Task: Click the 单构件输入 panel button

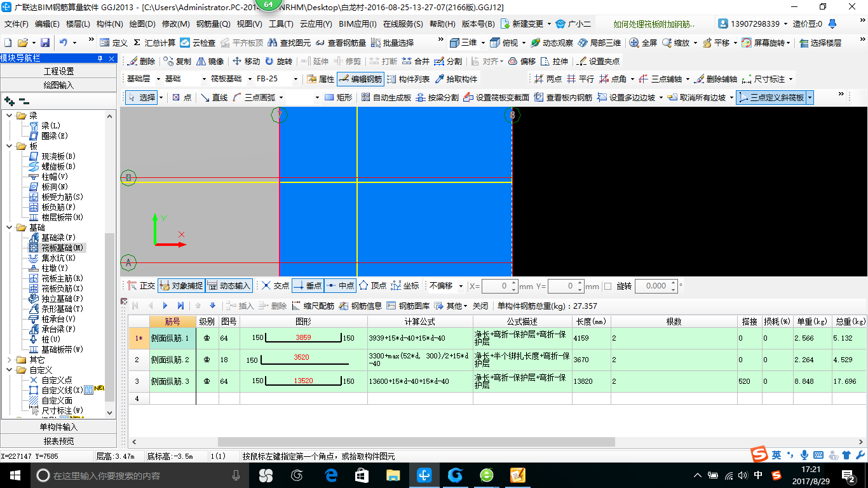Action: pyautogui.click(x=58, y=427)
